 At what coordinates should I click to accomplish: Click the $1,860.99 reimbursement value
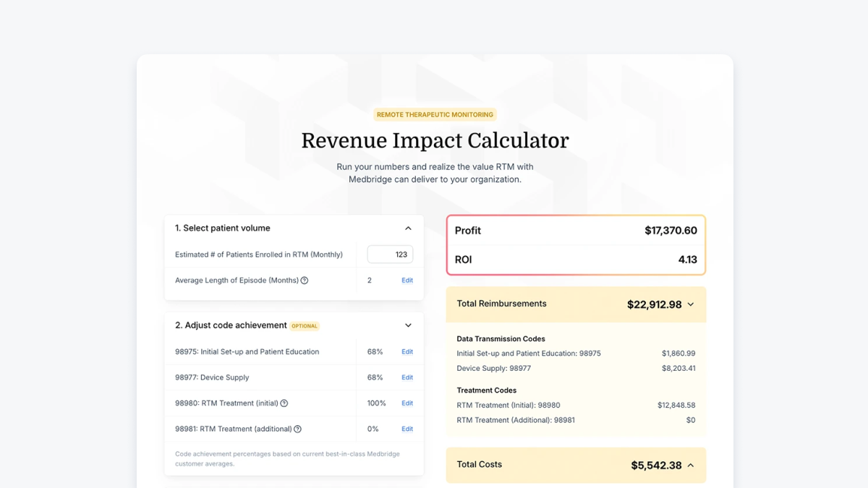pos(678,354)
